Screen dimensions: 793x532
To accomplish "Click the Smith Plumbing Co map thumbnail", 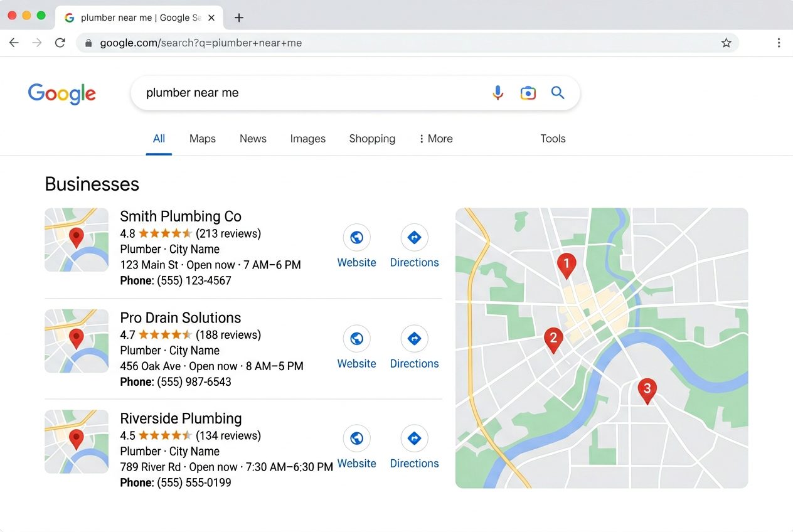I will [x=77, y=240].
